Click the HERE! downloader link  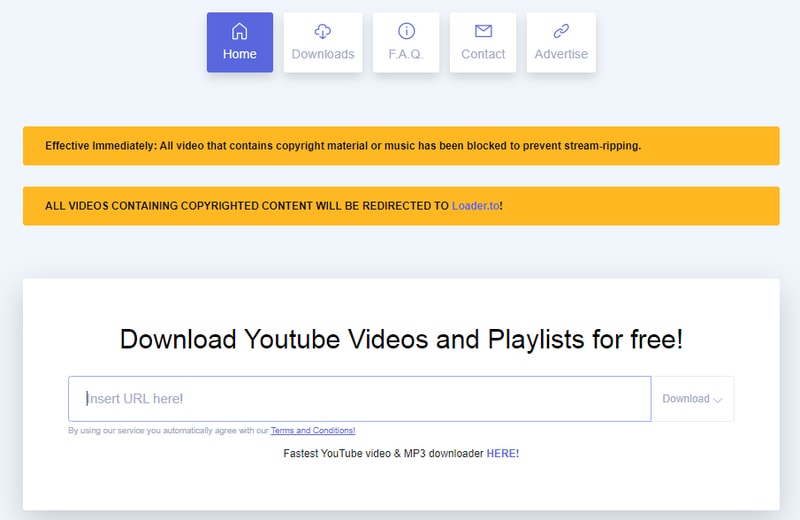click(x=502, y=453)
